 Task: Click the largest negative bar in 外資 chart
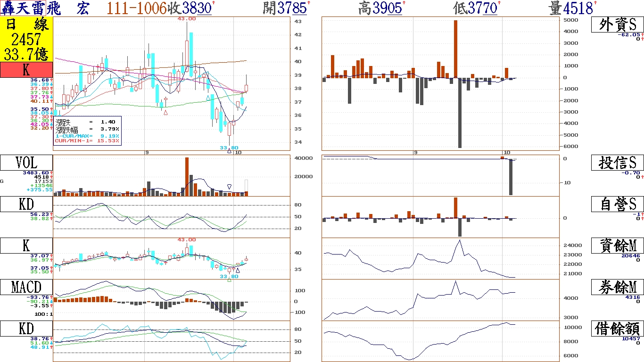click(460, 113)
